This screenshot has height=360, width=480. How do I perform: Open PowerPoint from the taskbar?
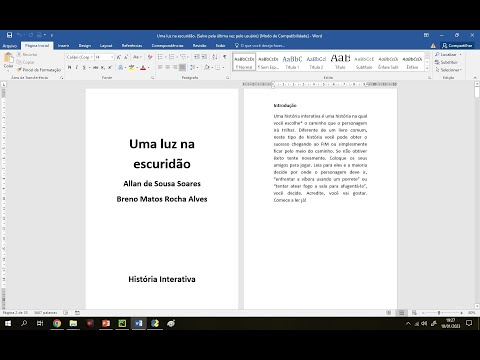[x=106, y=323]
